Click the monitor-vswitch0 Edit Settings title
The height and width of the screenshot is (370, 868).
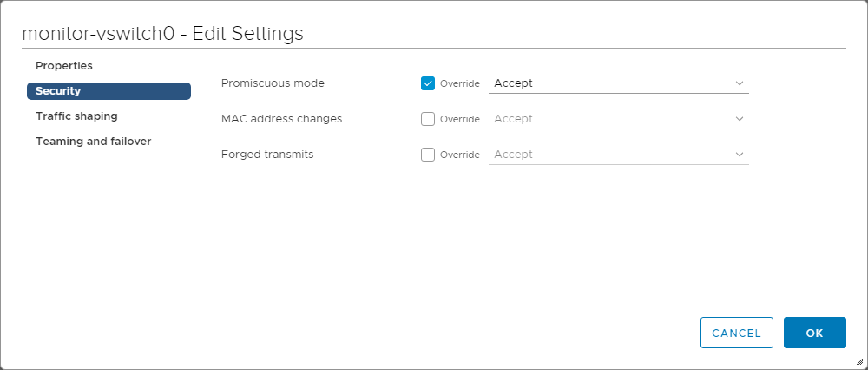click(162, 34)
